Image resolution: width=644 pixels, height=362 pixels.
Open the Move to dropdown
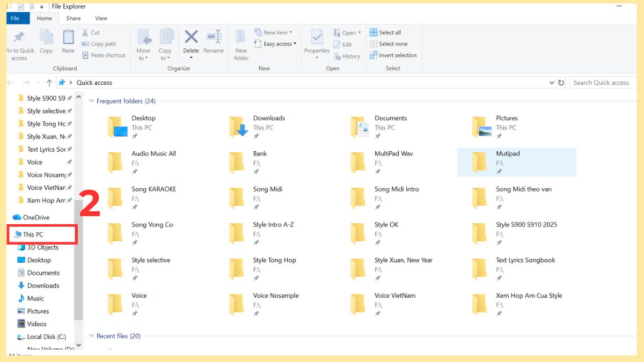(x=143, y=43)
